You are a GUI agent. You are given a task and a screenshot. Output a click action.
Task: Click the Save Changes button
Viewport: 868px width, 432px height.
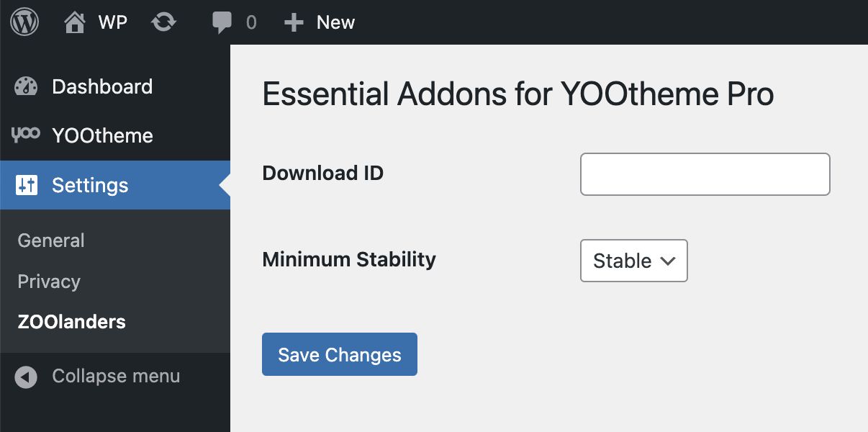340,354
